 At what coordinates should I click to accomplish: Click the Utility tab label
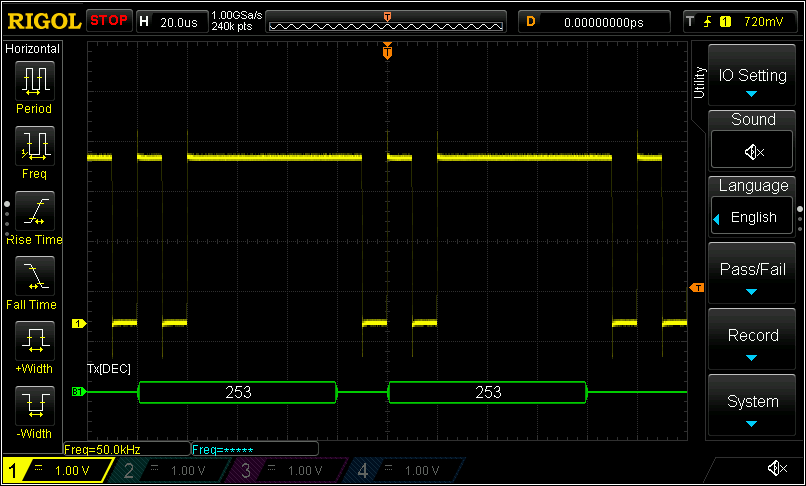pos(699,82)
